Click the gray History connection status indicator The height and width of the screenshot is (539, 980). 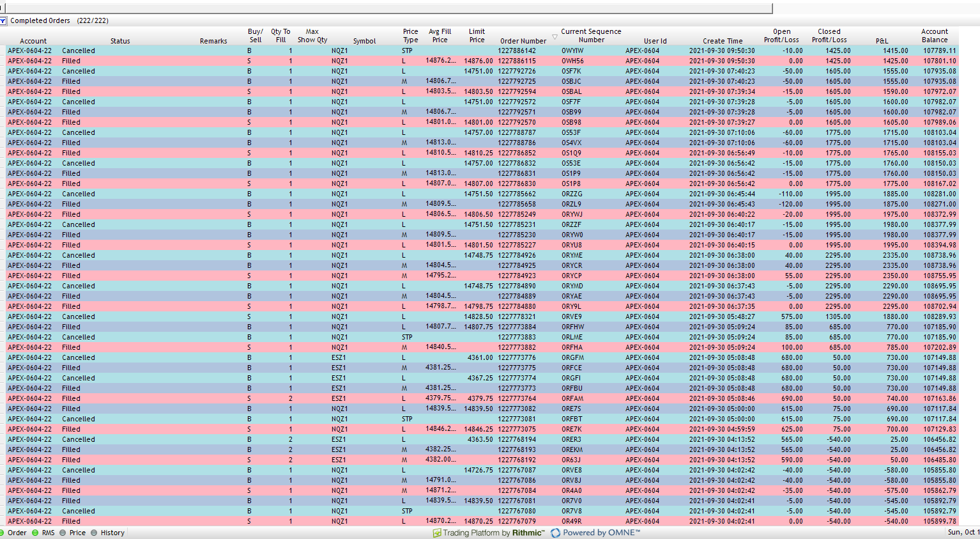[94, 533]
